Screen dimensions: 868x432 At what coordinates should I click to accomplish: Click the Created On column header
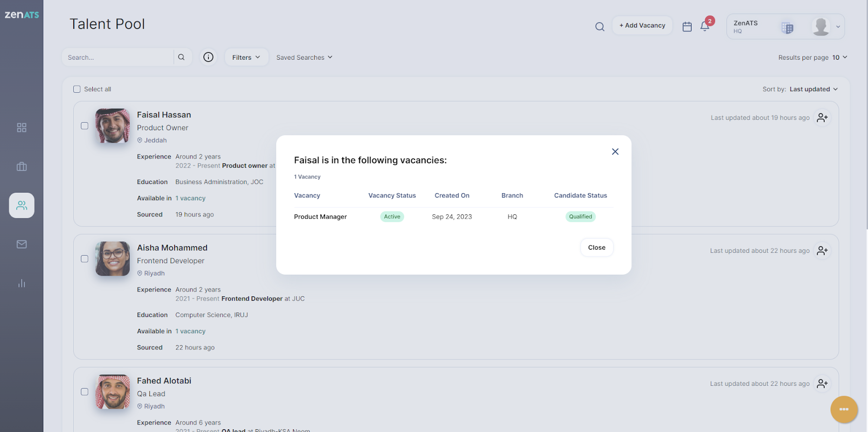452,195
